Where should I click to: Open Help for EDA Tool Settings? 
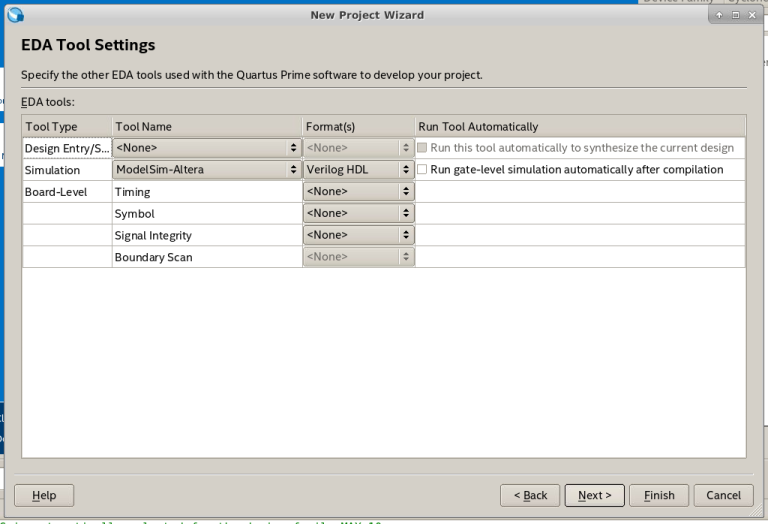pyautogui.click(x=44, y=495)
